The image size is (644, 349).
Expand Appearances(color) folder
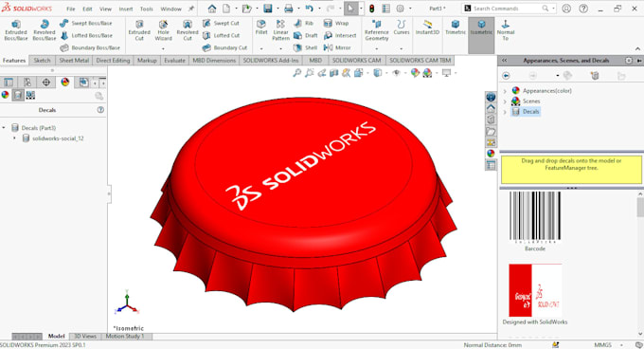(505, 91)
